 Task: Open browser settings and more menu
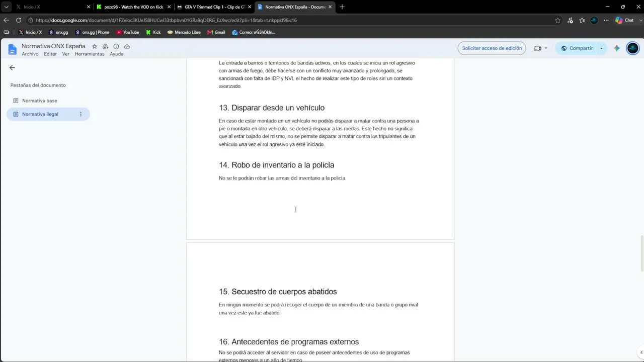point(606,20)
